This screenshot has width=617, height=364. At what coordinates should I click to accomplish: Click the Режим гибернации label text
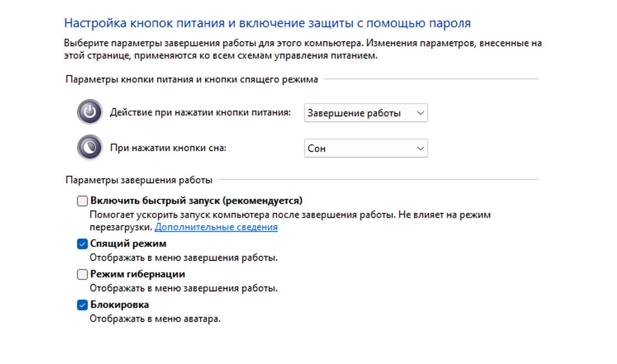point(138,274)
